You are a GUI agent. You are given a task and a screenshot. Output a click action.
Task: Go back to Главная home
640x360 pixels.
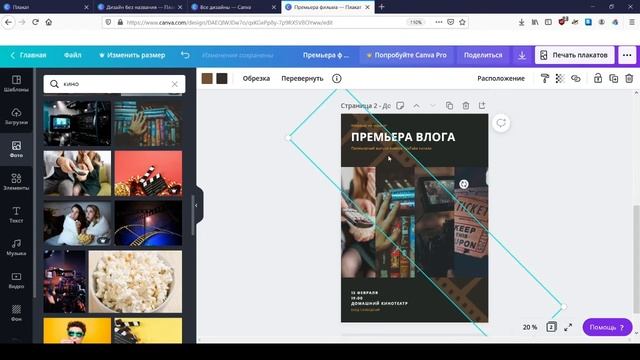[28, 55]
